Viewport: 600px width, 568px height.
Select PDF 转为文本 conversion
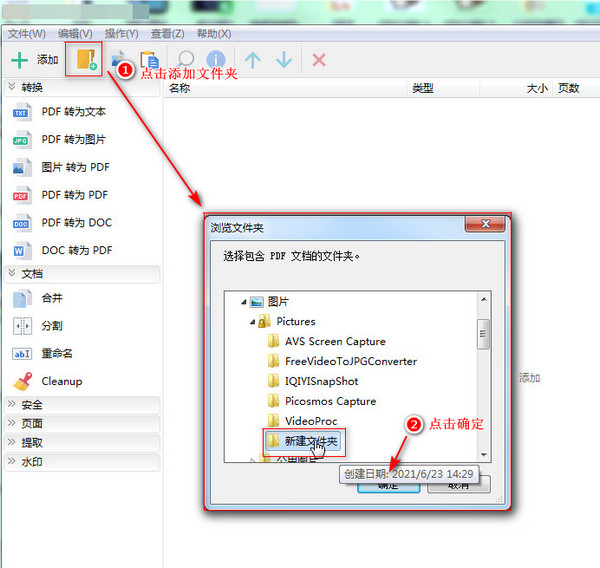point(59,112)
